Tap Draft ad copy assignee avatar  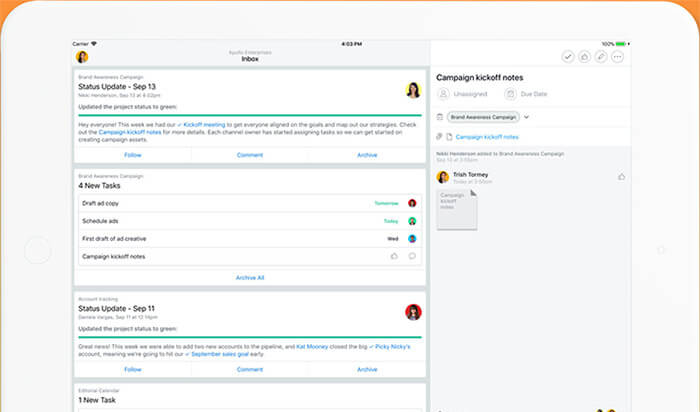pos(412,203)
